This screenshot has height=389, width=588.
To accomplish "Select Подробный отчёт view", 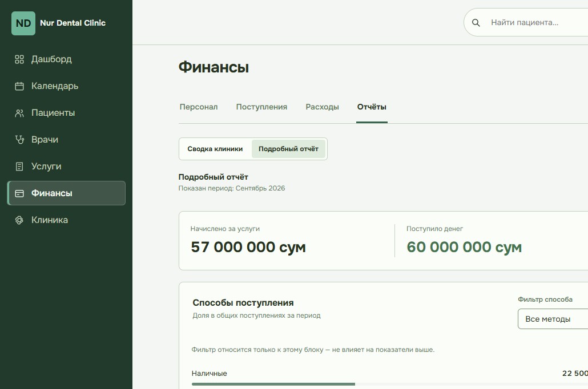I will (x=288, y=149).
